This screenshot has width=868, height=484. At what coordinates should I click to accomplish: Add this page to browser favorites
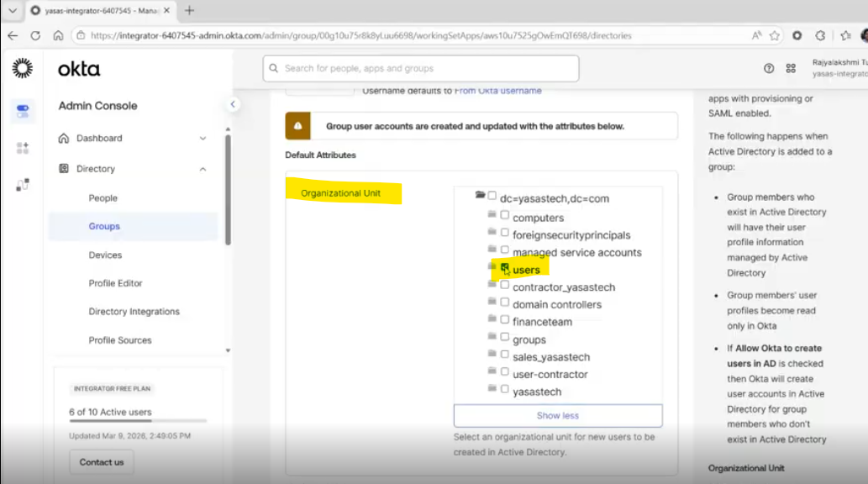click(775, 36)
